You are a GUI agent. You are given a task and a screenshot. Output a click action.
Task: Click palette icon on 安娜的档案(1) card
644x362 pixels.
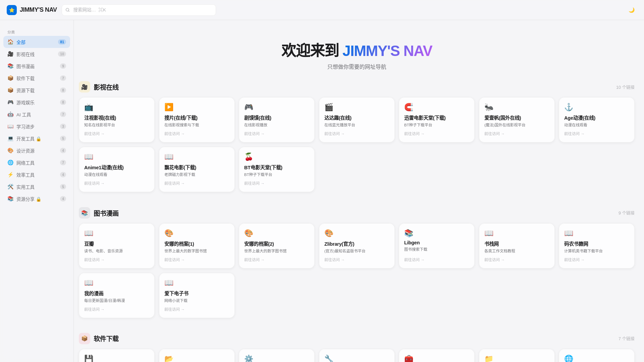click(169, 233)
